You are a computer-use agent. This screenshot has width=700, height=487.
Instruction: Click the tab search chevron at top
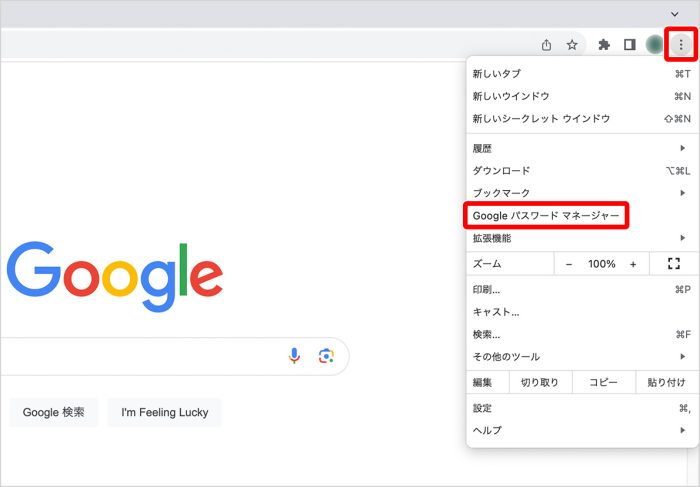pyautogui.click(x=674, y=13)
